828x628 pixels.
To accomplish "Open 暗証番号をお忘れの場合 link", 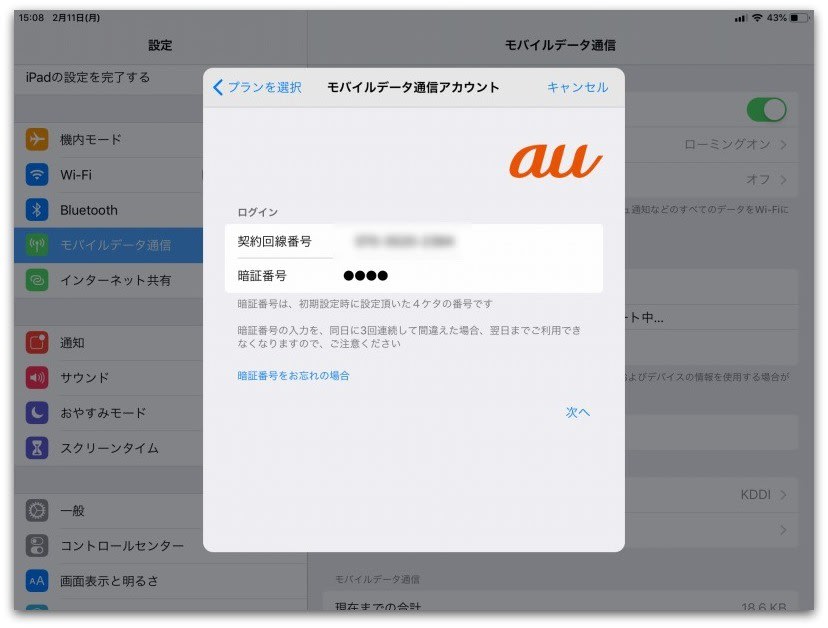I will 293,376.
